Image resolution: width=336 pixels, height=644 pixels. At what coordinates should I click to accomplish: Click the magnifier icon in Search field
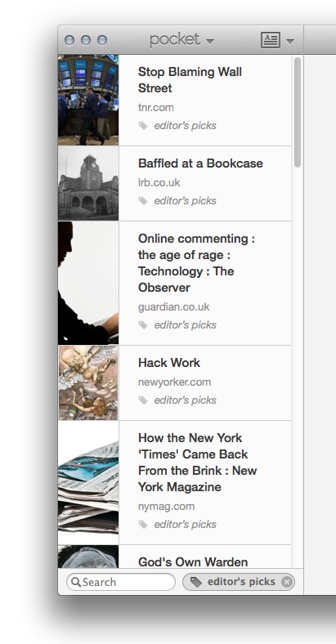tap(76, 582)
